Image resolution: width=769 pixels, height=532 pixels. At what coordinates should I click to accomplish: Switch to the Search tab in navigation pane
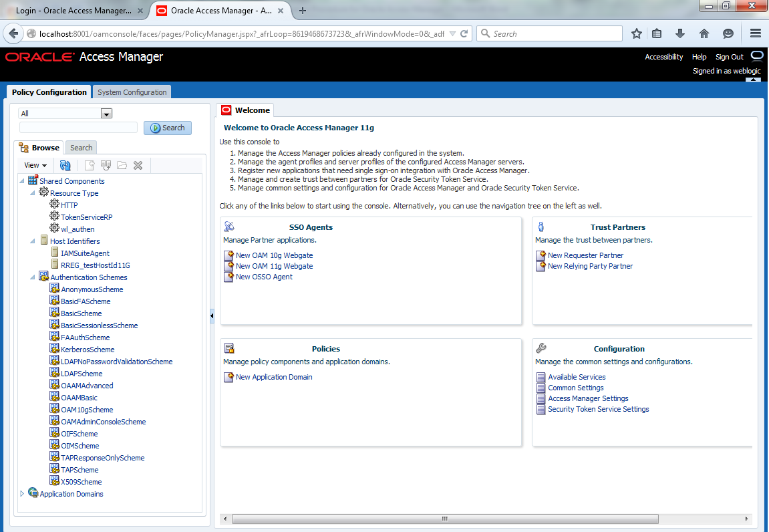tap(81, 147)
